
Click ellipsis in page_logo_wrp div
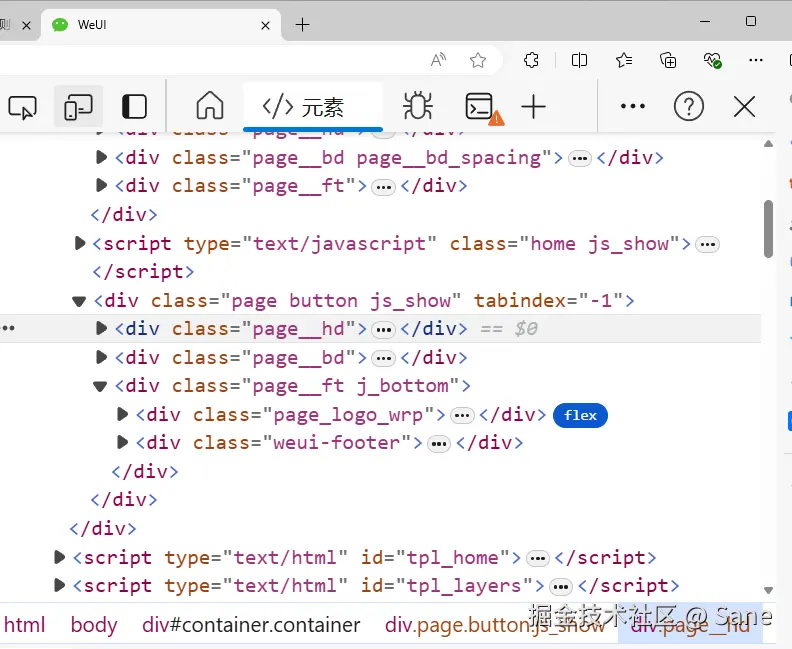click(x=462, y=416)
